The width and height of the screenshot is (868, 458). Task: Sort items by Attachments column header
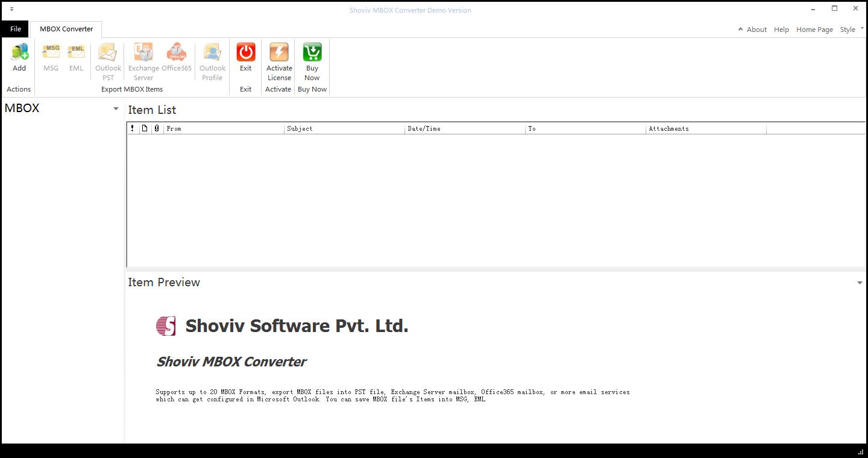click(706, 128)
